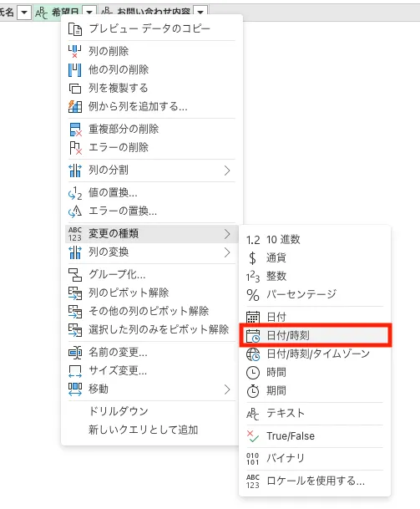The image size is (420, 509).
Task: Open the 希望日 column filter dropdown
Action: [x=89, y=13]
